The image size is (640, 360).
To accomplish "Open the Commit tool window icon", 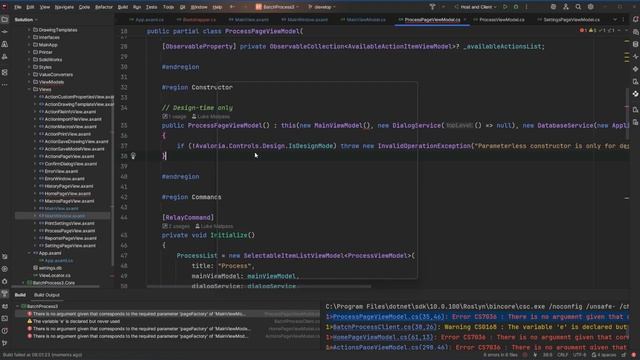I will 4,32.
